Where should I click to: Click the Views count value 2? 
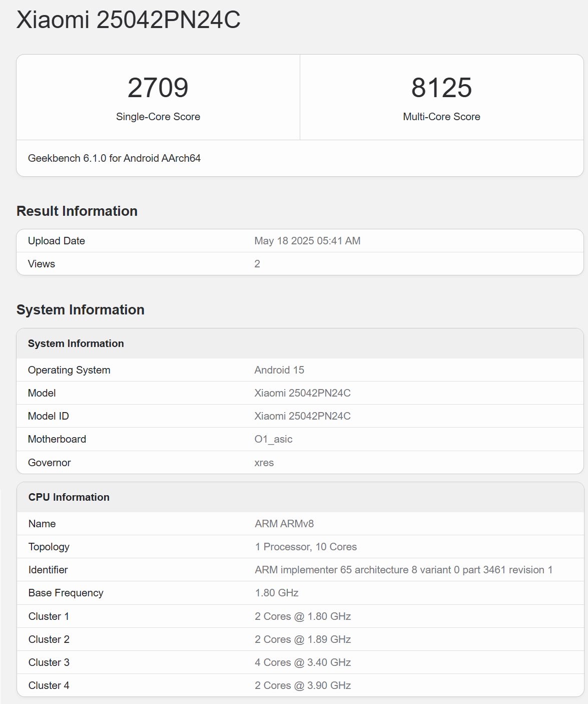click(x=257, y=264)
